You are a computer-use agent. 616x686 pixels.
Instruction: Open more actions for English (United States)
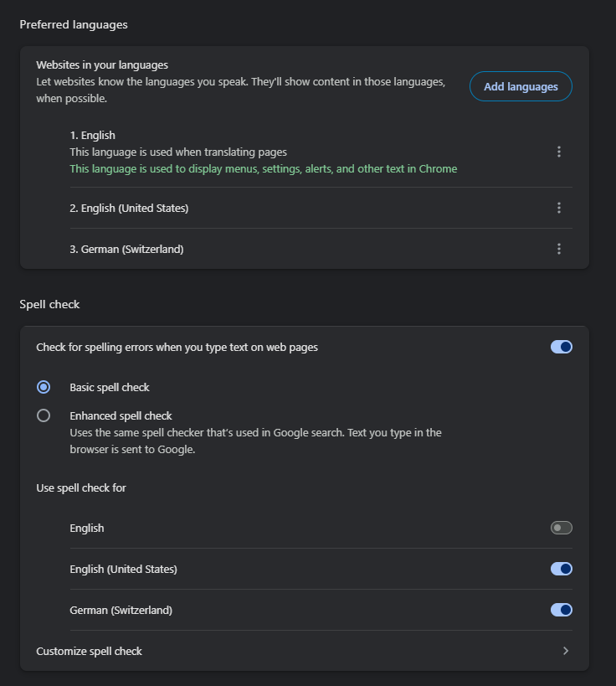(559, 208)
